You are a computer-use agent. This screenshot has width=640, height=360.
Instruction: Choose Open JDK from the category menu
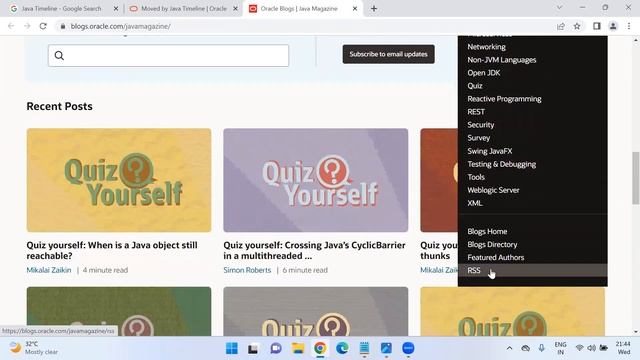tap(484, 73)
